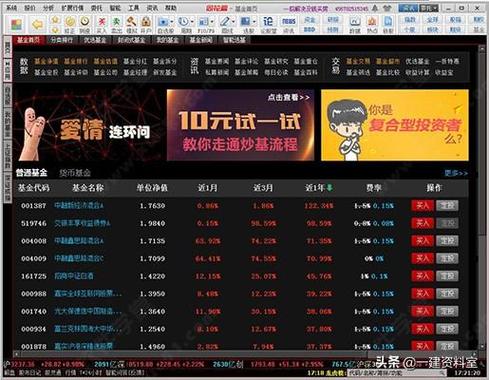Click 买入 button for fund 519746

(422, 223)
